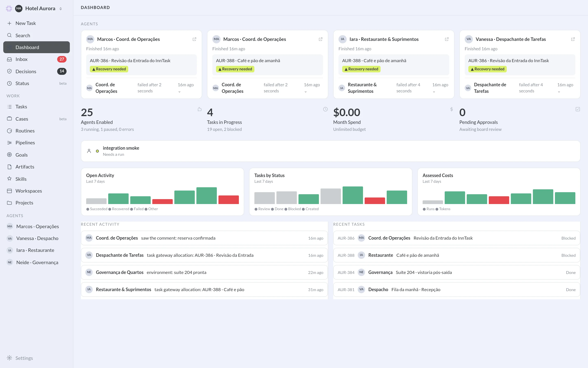Image resolution: width=588 pixels, height=368 pixels.
Task: Open the Dashboard menu item
Action: coord(37,47)
